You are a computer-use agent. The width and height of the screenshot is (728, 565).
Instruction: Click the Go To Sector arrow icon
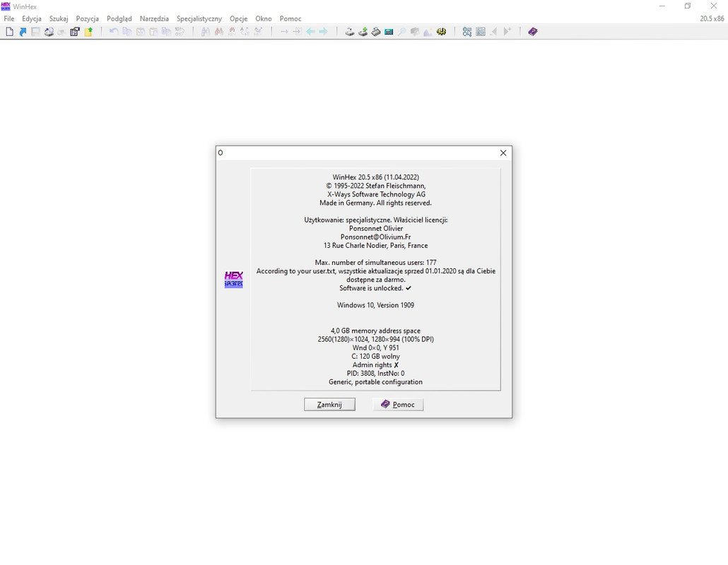pos(297,32)
